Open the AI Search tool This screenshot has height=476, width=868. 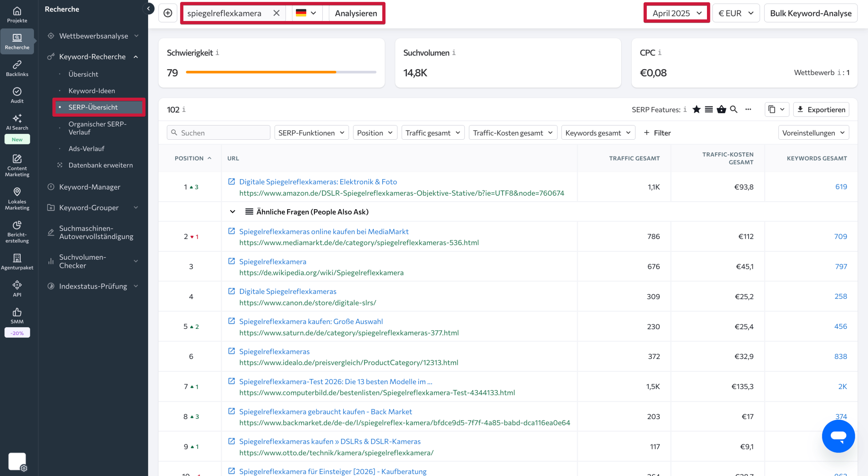coord(17,122)
